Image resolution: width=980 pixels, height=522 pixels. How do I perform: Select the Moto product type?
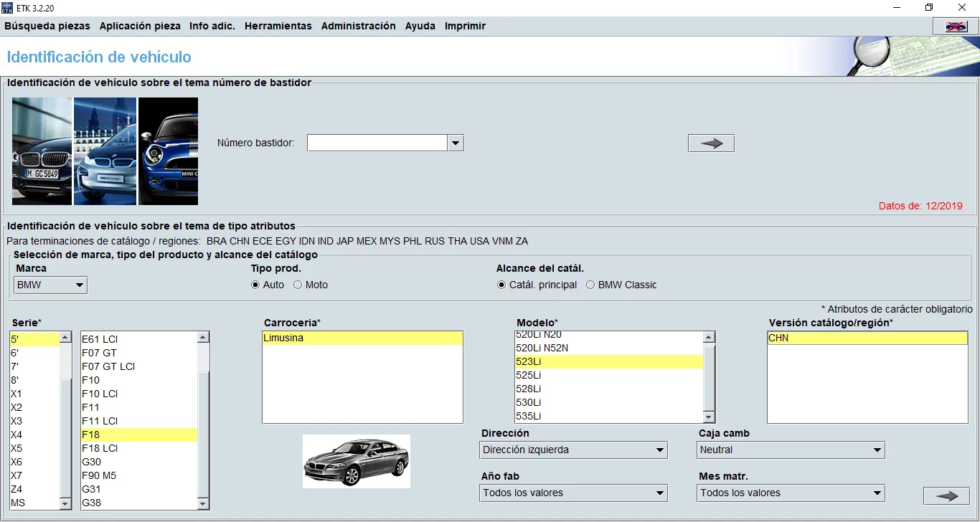[298, 284]
